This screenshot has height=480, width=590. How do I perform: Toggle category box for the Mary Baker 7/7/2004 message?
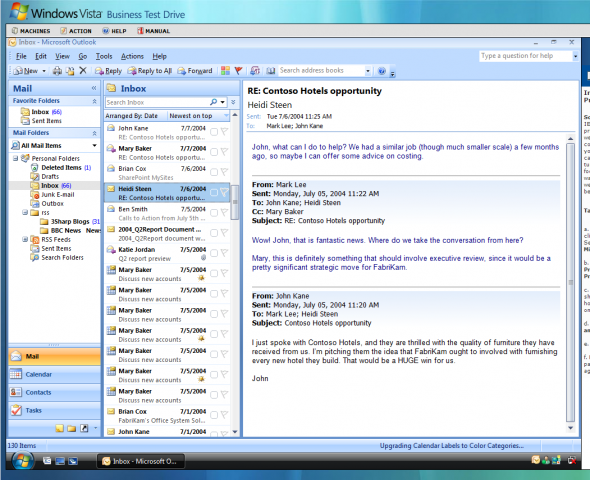pos(214,152)
